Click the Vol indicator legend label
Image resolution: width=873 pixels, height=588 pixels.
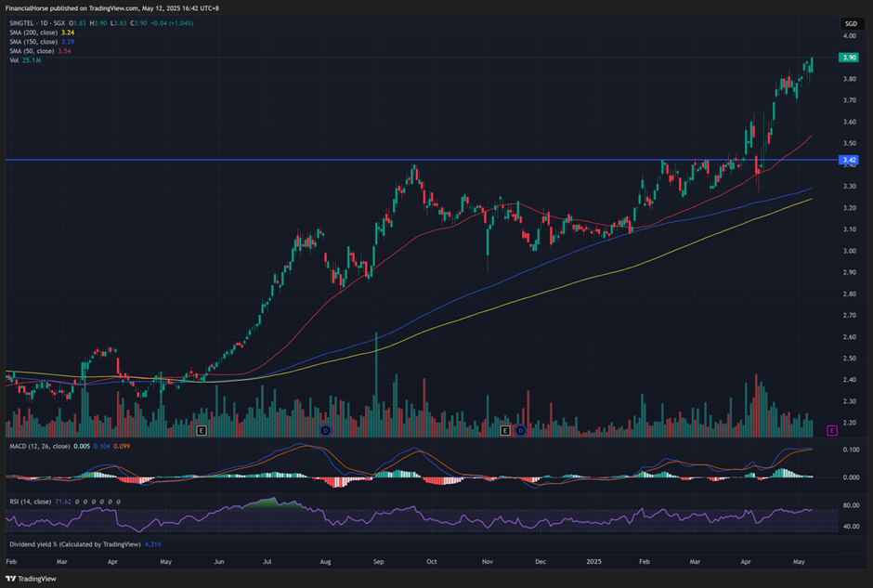(13, 60)
